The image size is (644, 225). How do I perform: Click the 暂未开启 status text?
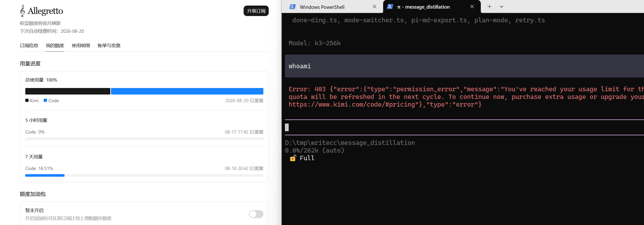pos(35,211)
